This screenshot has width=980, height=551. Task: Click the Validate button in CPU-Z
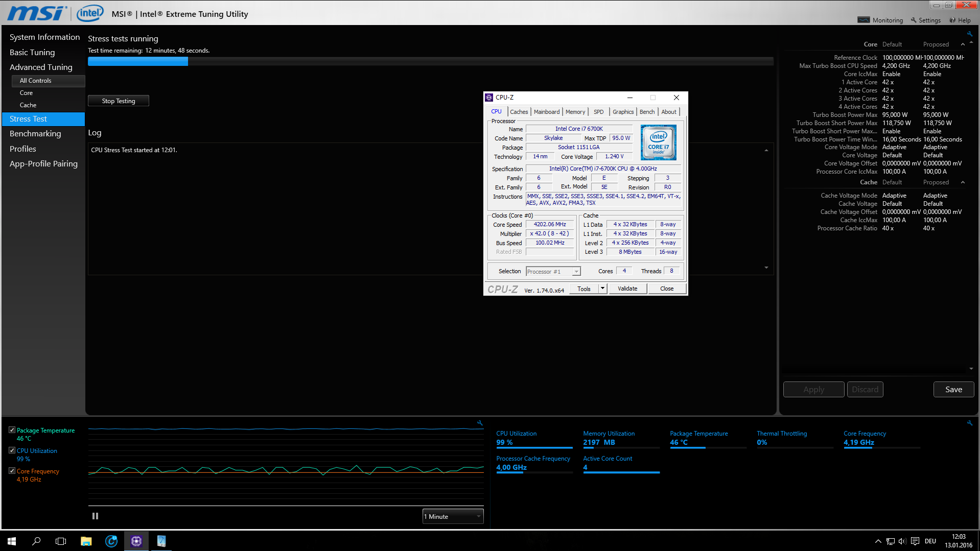tap(627, 289)
